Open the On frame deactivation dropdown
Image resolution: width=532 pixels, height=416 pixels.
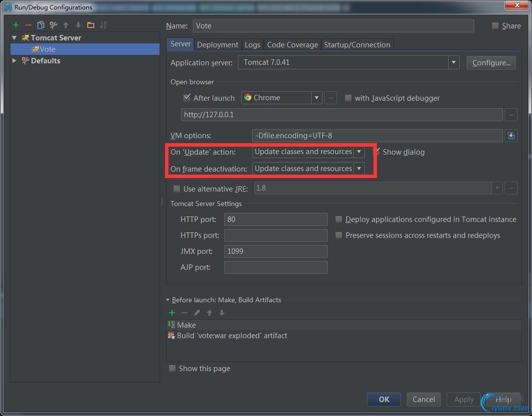(x=359, y=169)
